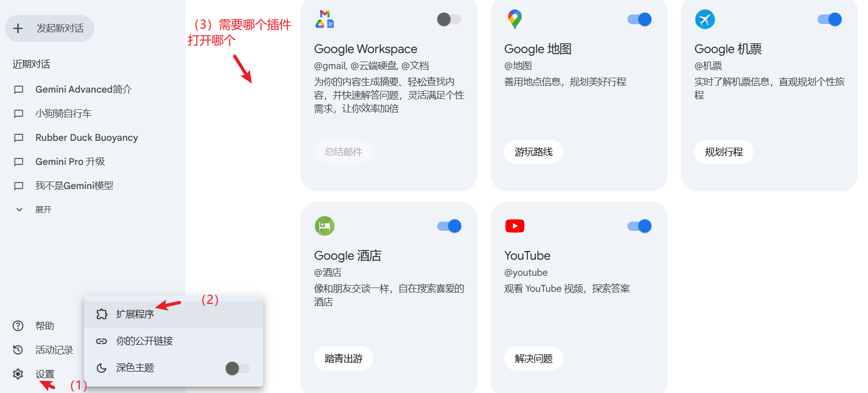Image resolution: width=868 pixels, height=393 pixels.
Task: Click the plus icon for new chat
Action: click(18, 28)
